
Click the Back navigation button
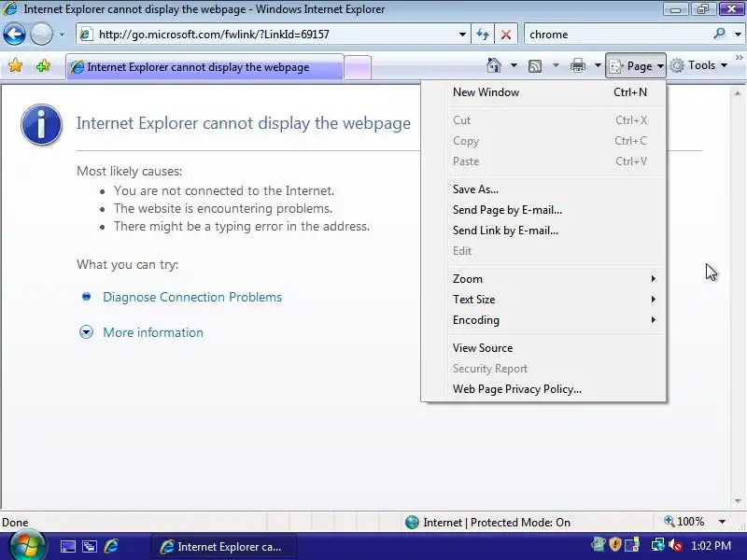14,35
